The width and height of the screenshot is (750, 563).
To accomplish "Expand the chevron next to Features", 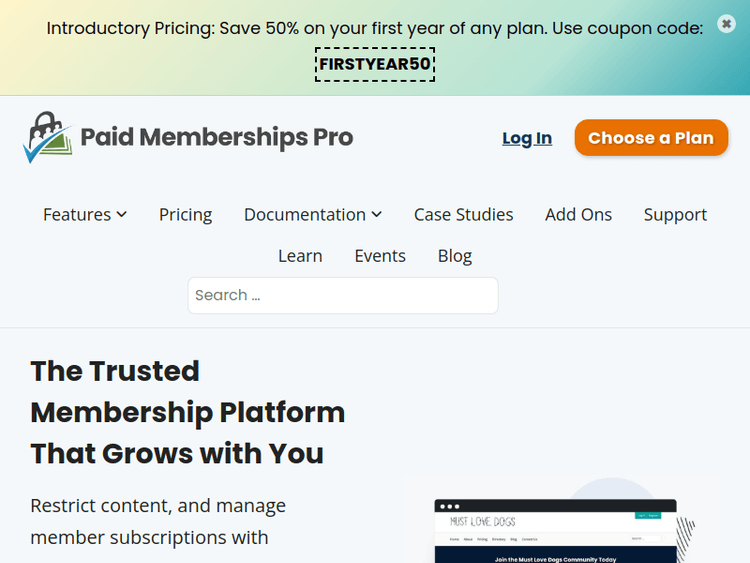I will (122, 214).
